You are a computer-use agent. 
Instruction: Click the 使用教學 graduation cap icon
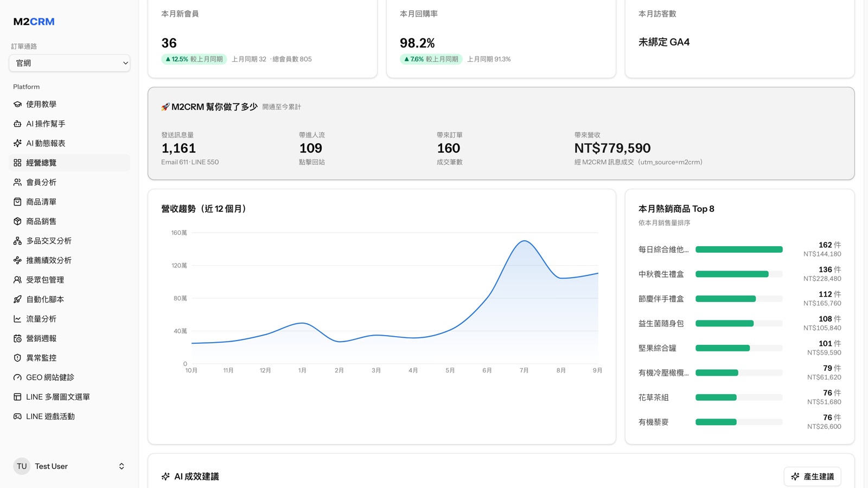(x=17, y=104)
